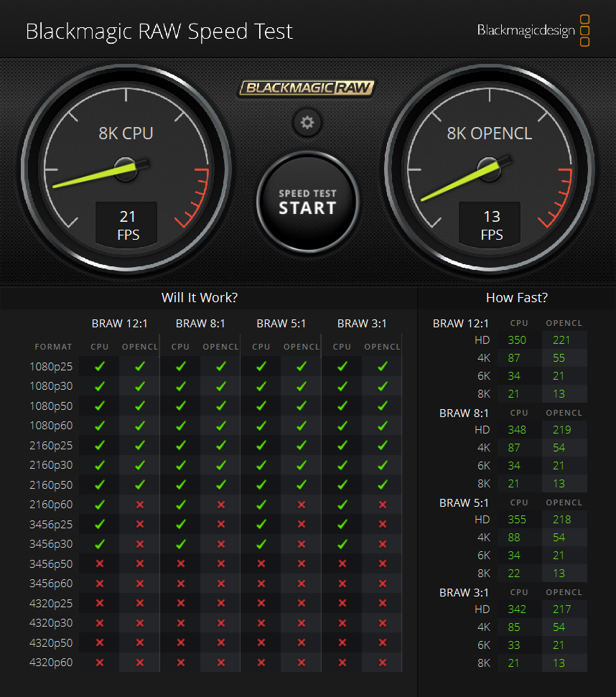Click the Blackmagic RAW logo badge
The width and height of the screenshot is (616, 697).
click(307, 88)
